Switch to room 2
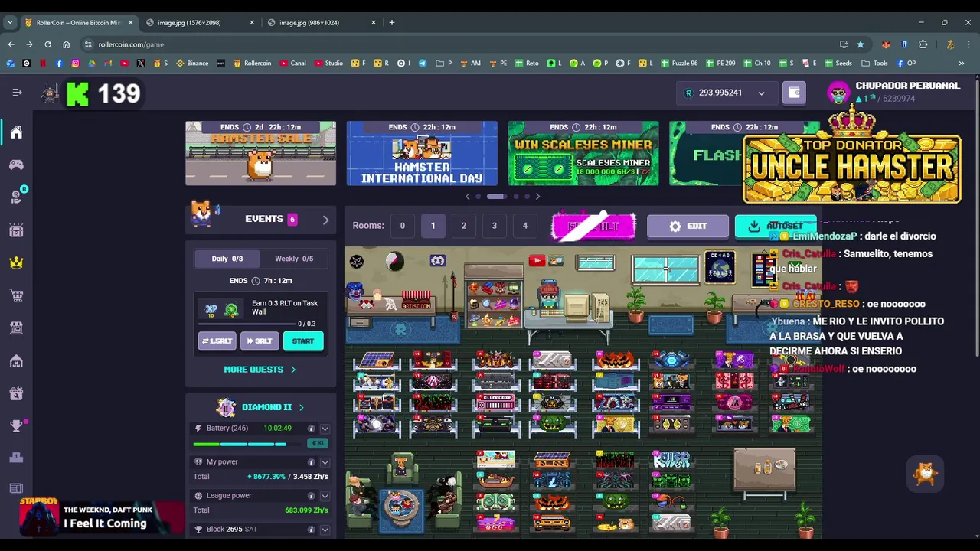The image size is (980, 551). pyautogui.click(x=463, y=226)
